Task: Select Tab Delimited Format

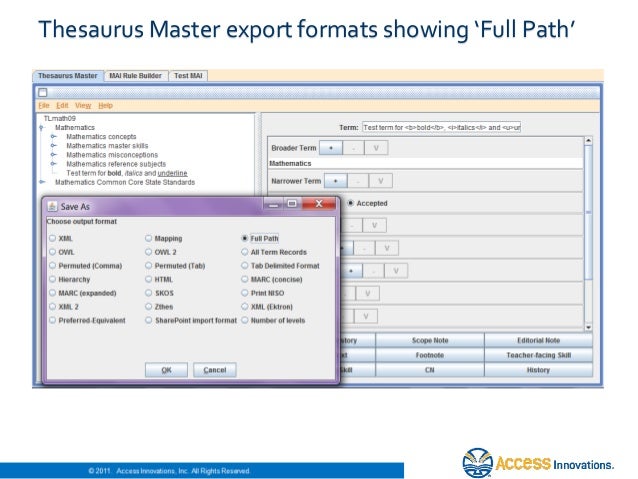Action: coord(245,265)
